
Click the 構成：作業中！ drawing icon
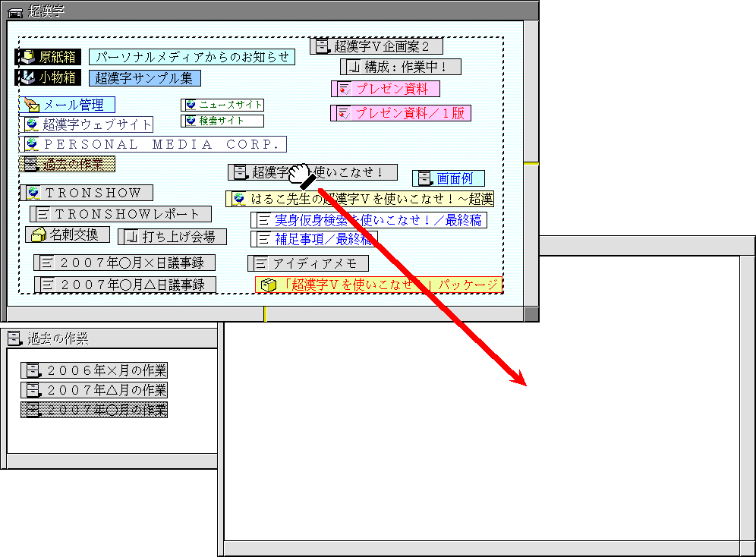[352, 67]
